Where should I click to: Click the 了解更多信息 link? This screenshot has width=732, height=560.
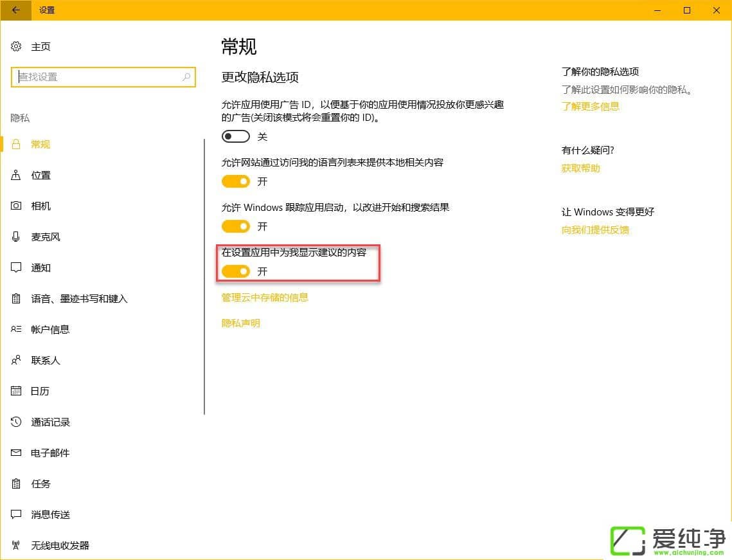pyautogui.click(x=591, y=106)
